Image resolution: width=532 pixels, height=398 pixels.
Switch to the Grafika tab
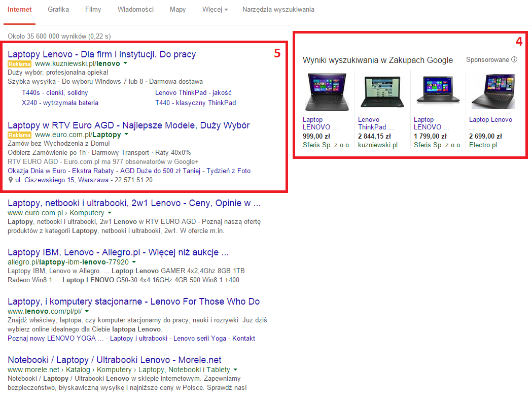tap(58, 10)
